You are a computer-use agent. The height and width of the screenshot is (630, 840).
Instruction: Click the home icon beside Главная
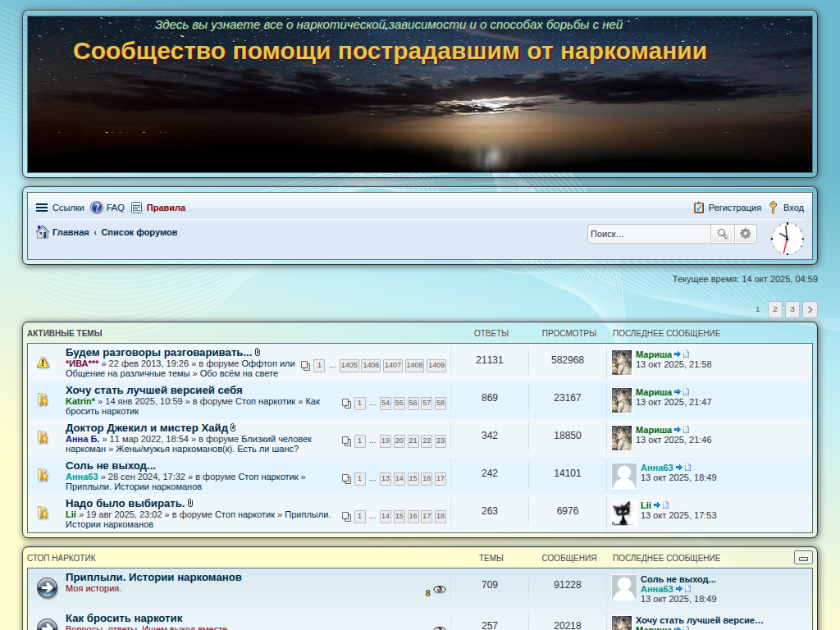(x=43, y=232)
